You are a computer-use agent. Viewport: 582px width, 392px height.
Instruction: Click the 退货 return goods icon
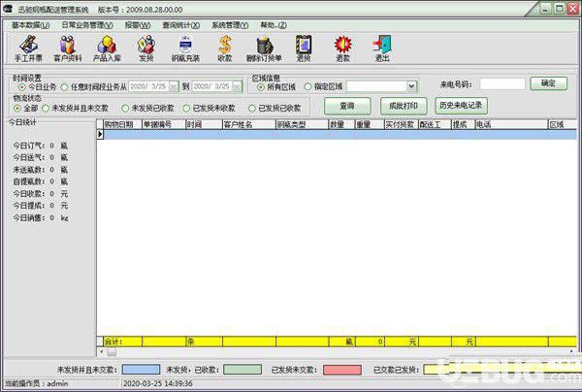304,49
